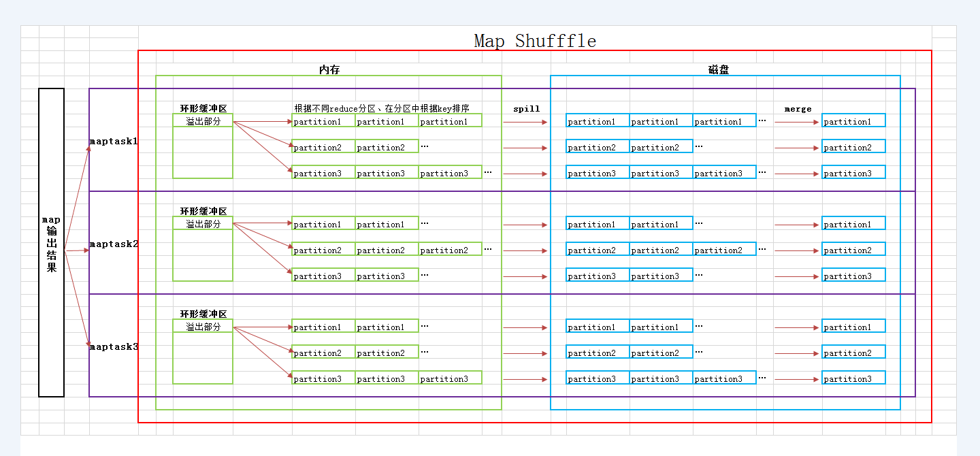Select third "partition3" cell in maptask3 memory row

[450, 378]
